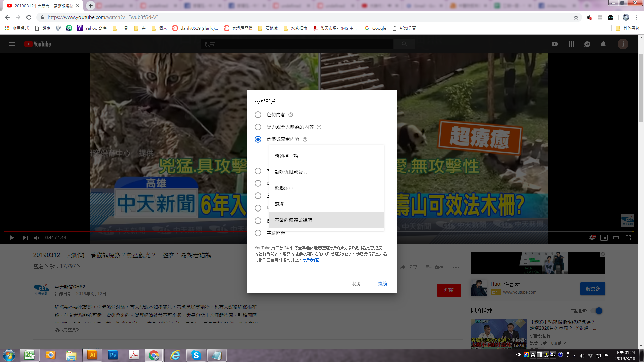
Task: Choose 霸凌 in the dropdown list
Action: [326, 204]
